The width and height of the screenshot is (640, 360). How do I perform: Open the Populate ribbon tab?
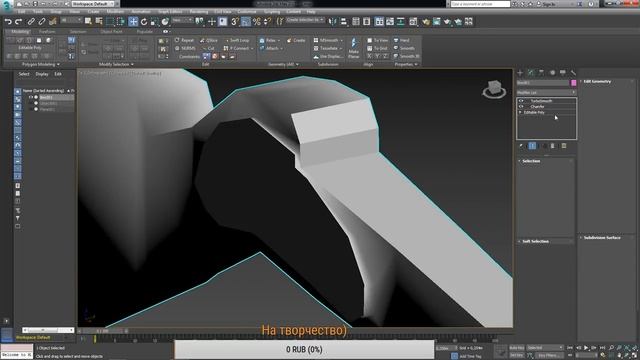144,31
